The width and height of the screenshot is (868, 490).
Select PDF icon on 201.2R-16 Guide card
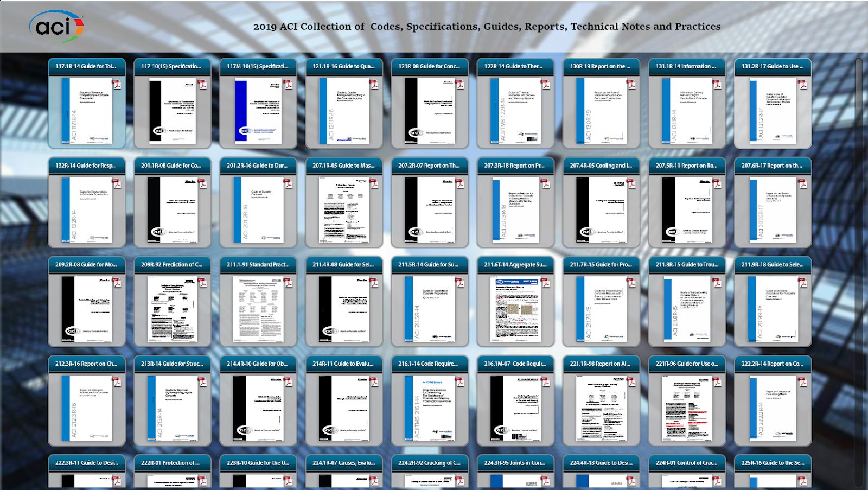288,183
